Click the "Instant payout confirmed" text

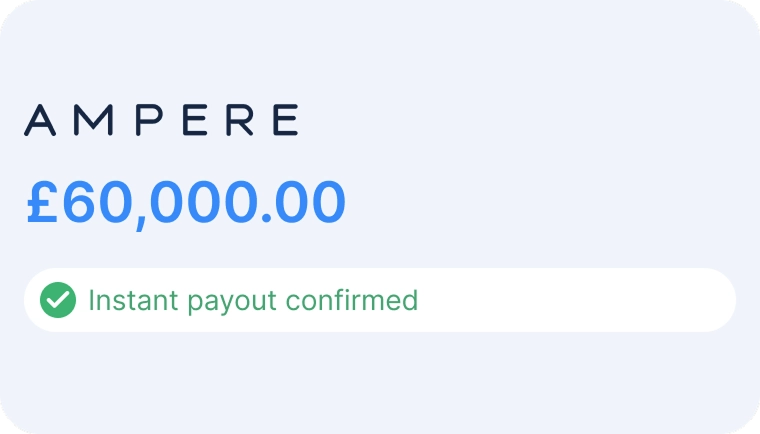tap(253, 300)
